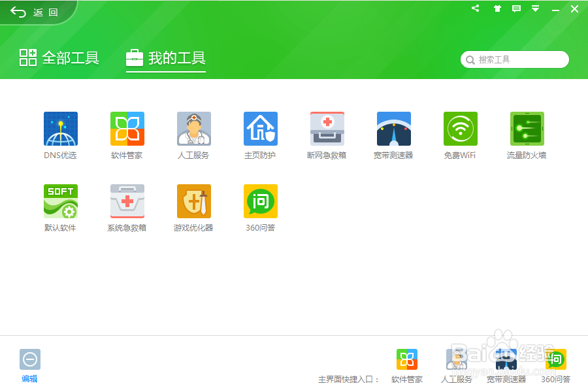
Task: Open 360问答 in the tool grid
Action: (x=261, y=201)
